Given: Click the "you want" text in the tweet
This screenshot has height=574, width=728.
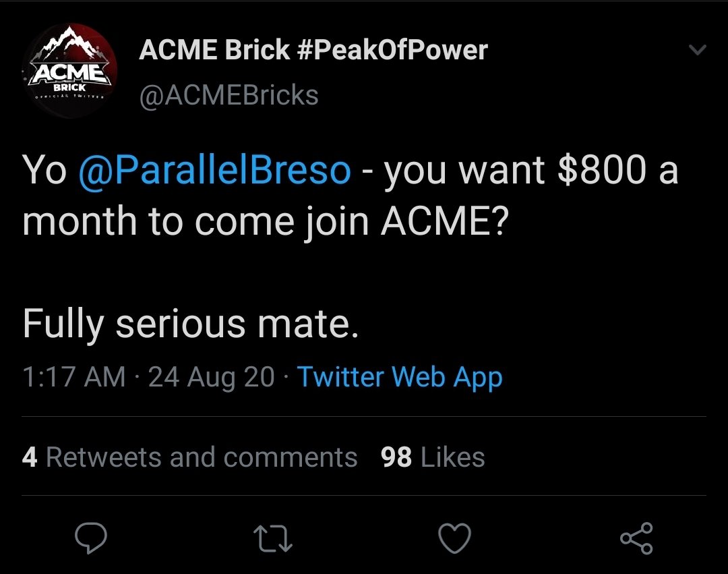Looking at the screenshot, I should pos(464,171).
